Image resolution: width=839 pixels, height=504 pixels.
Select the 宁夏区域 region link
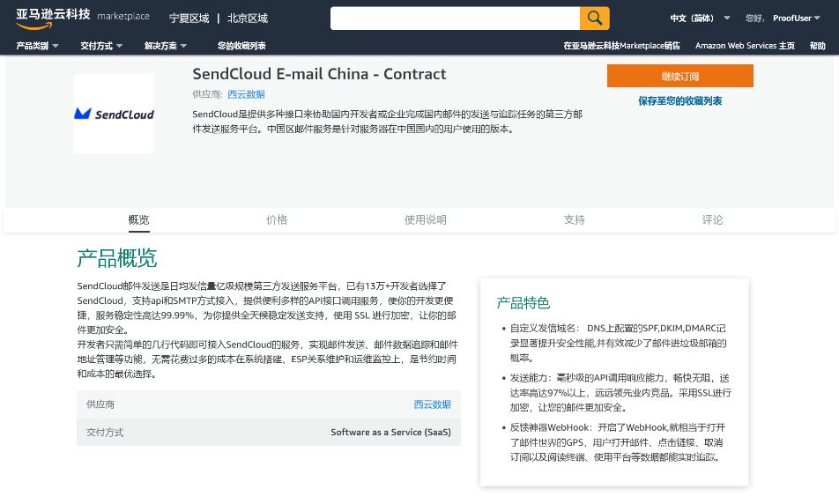coord(189,19)
